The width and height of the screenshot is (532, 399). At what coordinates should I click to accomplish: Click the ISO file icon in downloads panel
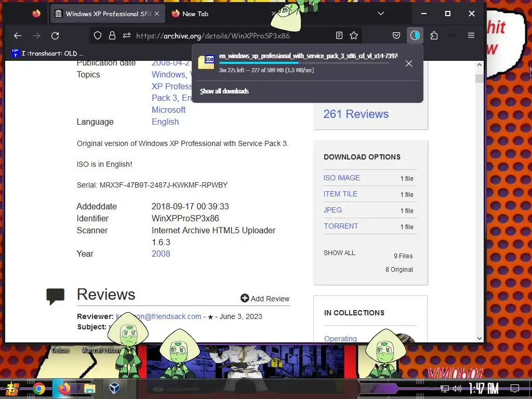coord(206,62)
